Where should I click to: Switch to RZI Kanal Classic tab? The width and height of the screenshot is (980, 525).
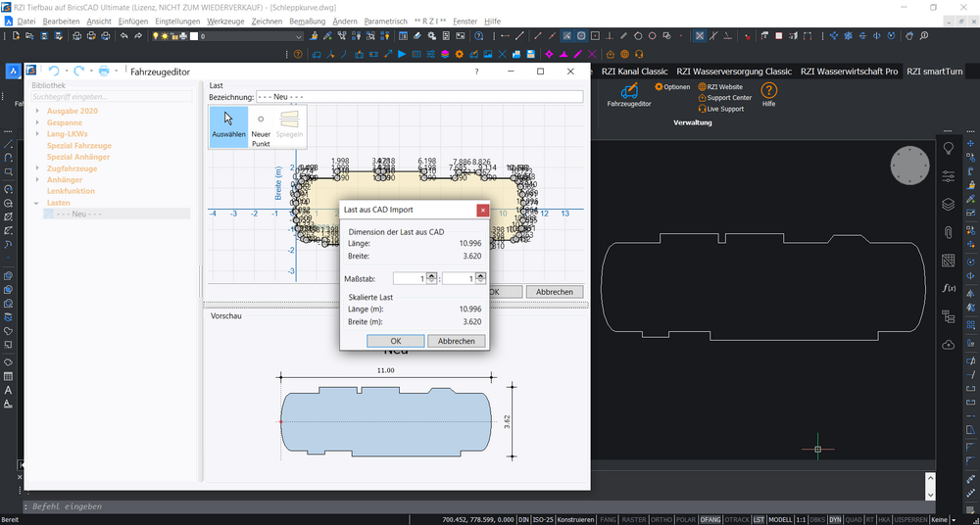tap(634, 72)
